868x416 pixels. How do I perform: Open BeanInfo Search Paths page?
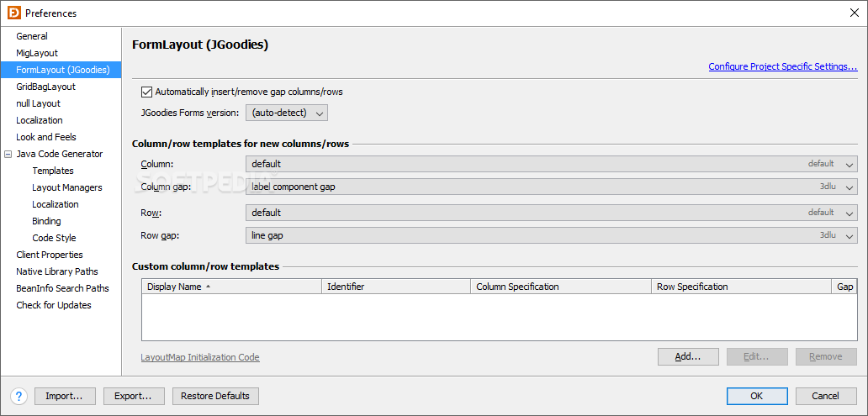pos(62,288)
